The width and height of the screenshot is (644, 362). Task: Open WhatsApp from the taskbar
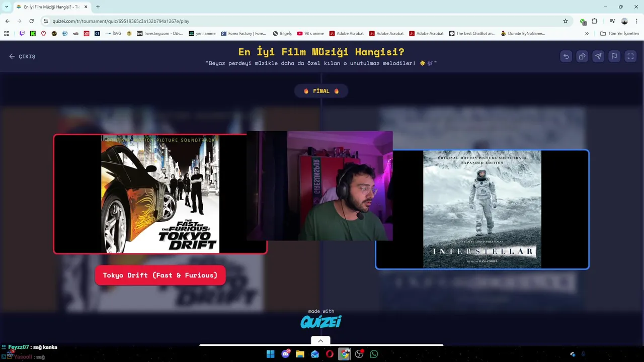click(374, 354)
